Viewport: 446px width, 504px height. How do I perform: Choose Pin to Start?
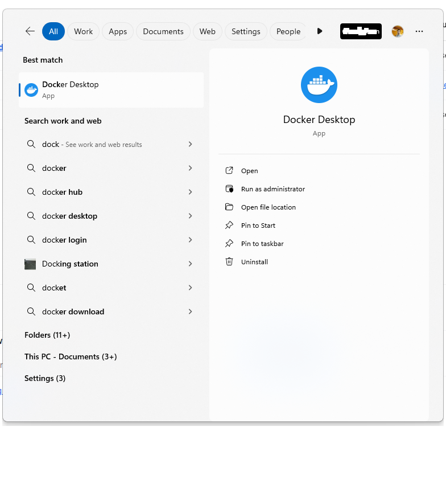tap(258, 226)
